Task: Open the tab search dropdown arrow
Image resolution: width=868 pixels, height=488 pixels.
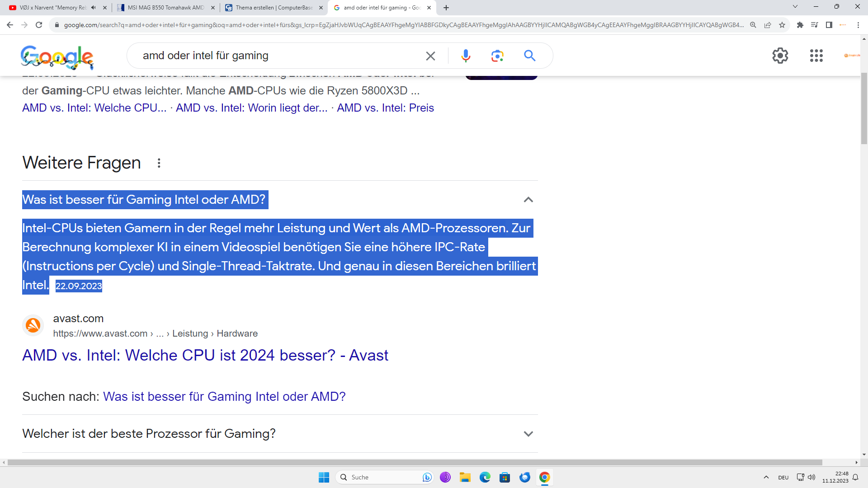Action: click(795, 7)
